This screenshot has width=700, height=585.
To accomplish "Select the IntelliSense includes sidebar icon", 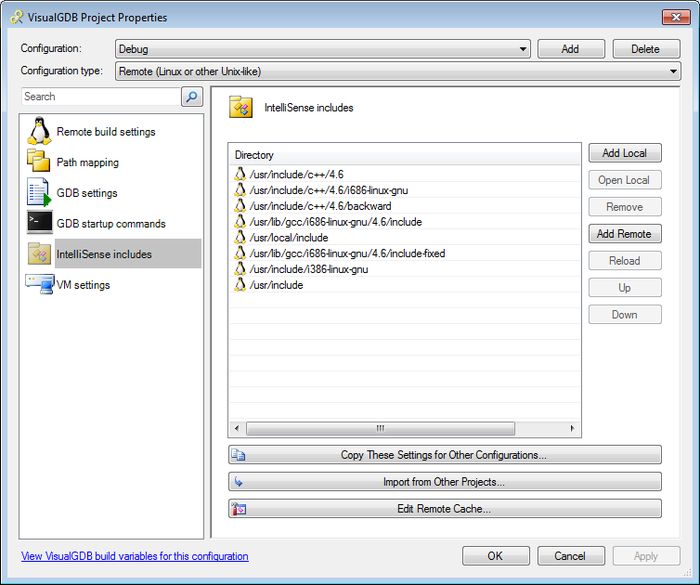I will click(x=39, y=253).
